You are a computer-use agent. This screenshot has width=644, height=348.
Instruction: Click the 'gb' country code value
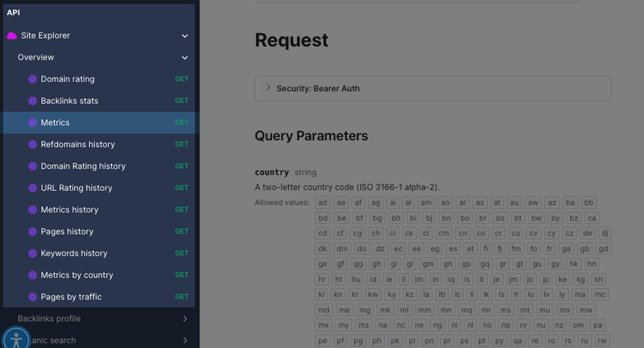[585, 248]
